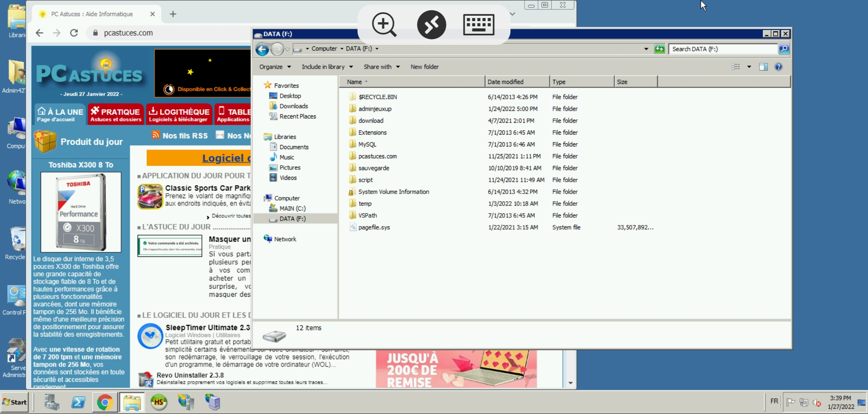
Task: Select the VSPath folder icon
Action: [352, 215]
